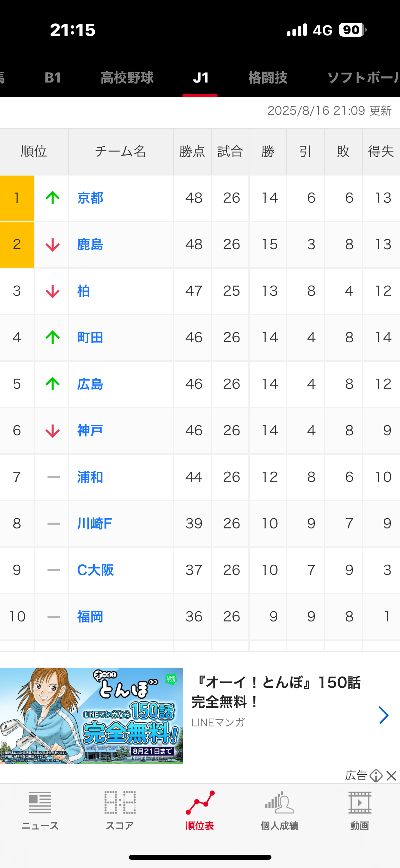Switch to the 格闘技 tab
Screen dimensions: 400x868
(268, 78)
